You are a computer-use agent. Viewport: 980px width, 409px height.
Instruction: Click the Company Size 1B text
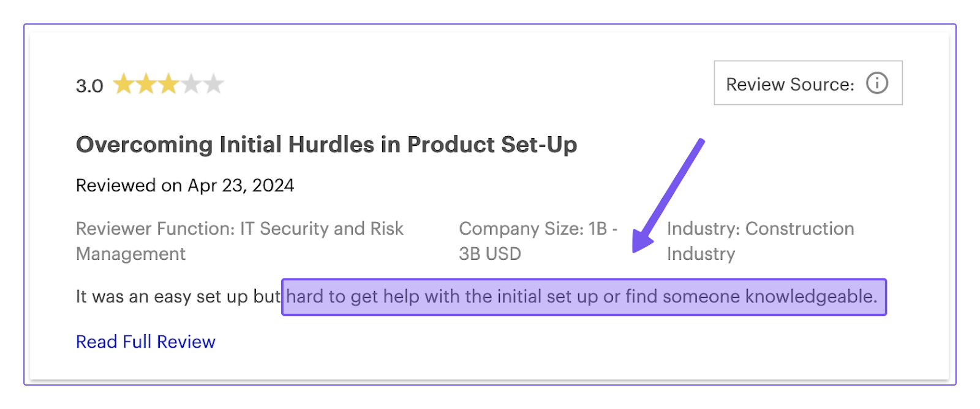(538, 229)
